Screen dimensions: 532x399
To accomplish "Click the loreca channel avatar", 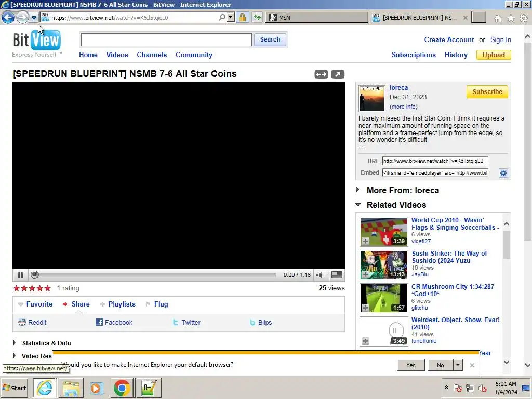I will click(x=372, y=98).
